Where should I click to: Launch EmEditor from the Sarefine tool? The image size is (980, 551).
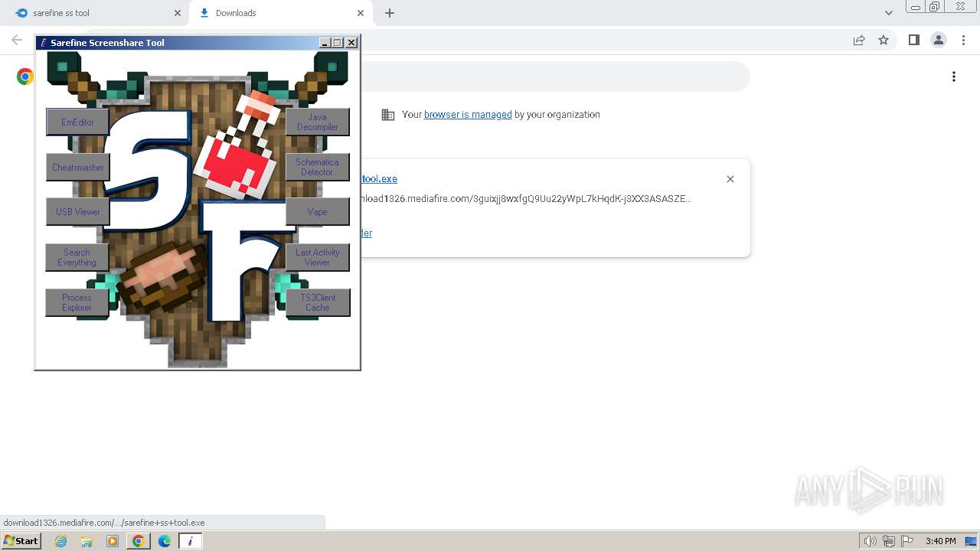(77, 122)
